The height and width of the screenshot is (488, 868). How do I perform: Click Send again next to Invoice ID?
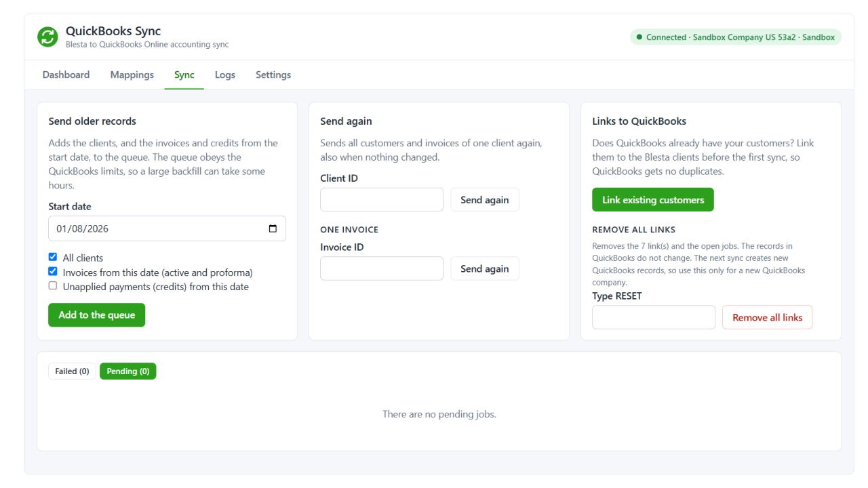pos(485,269)
